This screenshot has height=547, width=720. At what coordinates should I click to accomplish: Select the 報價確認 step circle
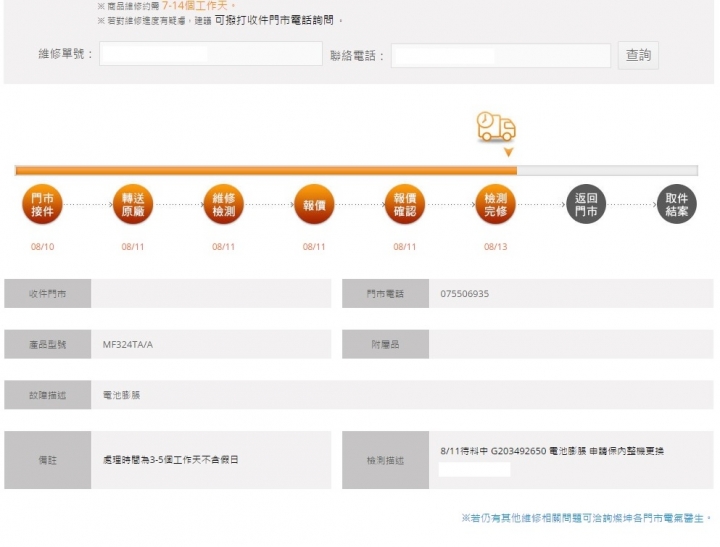click(x=405, y=204)
